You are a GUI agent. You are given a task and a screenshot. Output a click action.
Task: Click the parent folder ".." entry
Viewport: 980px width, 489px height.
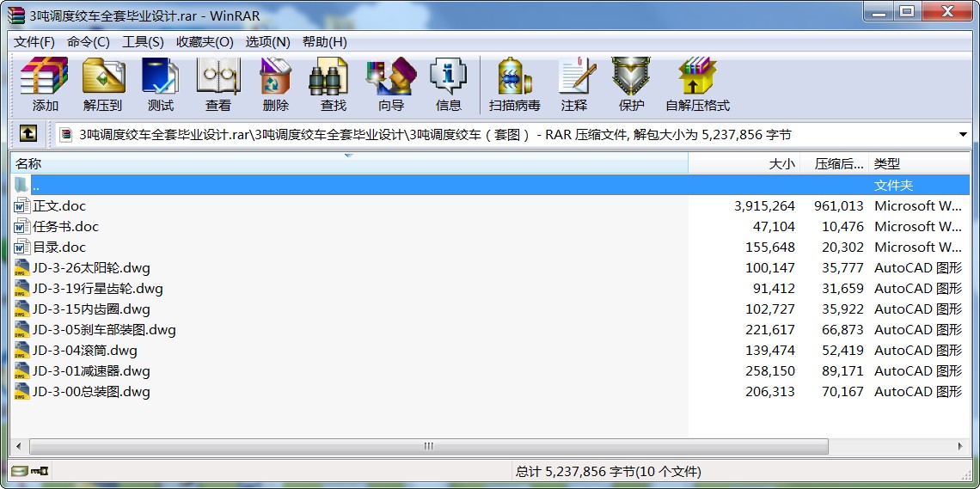click(x=35, y=186)
